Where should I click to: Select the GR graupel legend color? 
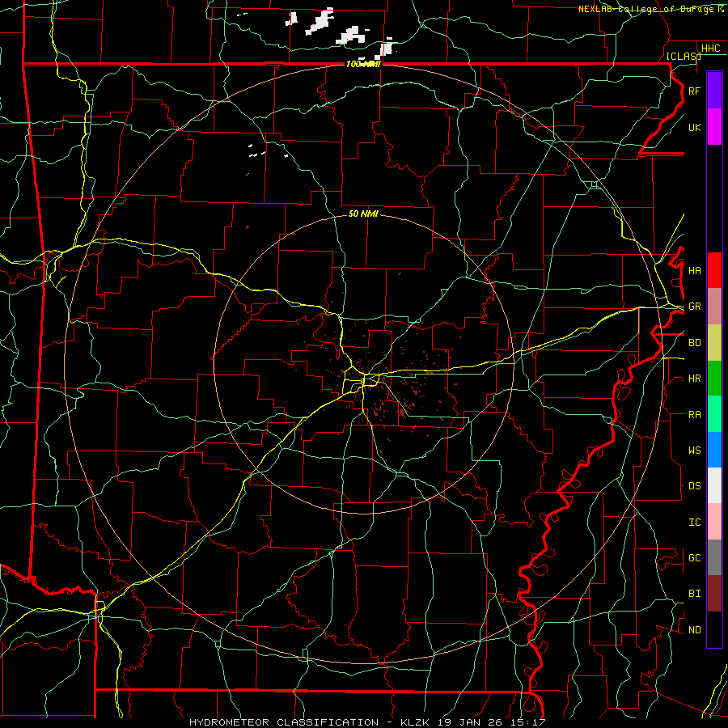(714, 306)
